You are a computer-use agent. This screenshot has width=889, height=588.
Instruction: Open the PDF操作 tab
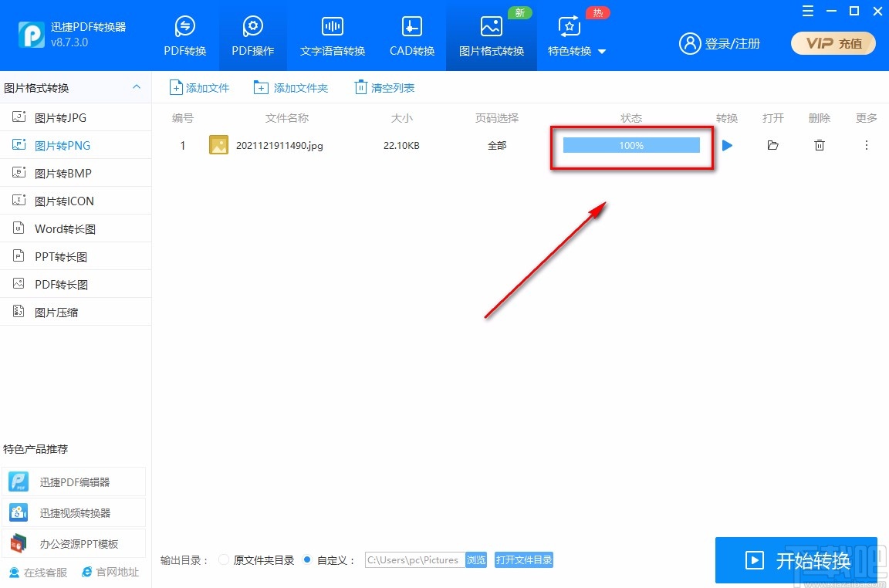[x=253, y=35]
